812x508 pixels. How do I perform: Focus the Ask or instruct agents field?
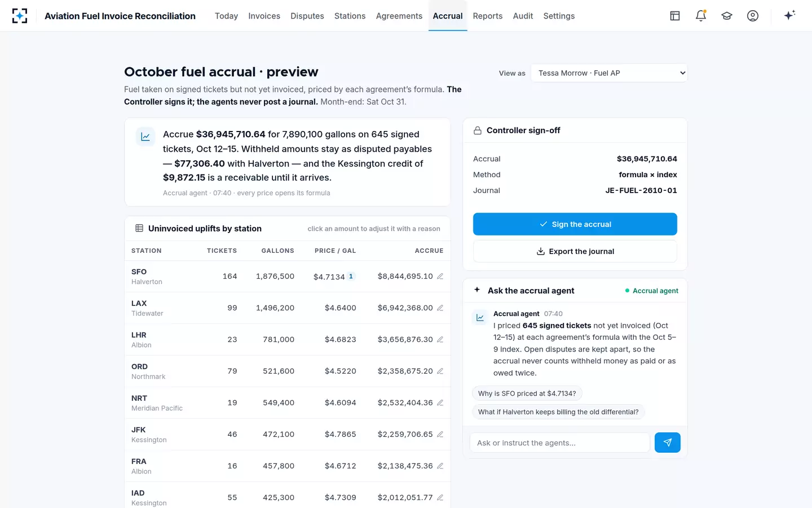click(x=560, y=443)
